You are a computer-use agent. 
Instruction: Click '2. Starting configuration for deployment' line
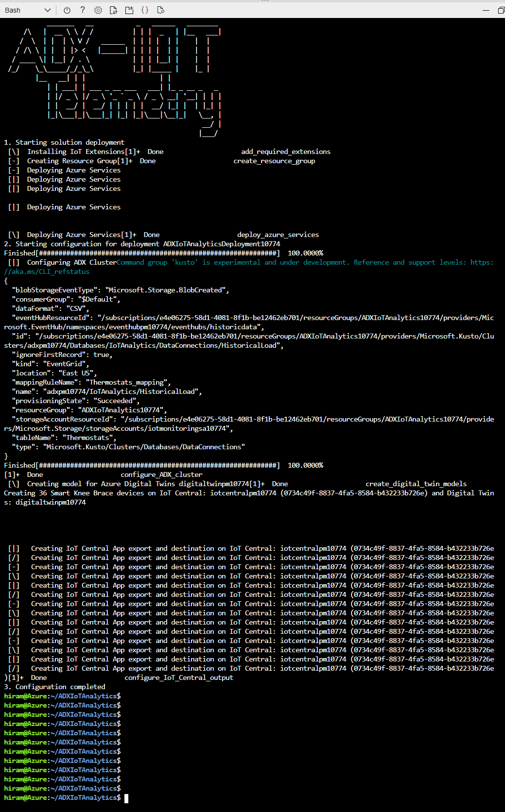(x=142, y=244)
